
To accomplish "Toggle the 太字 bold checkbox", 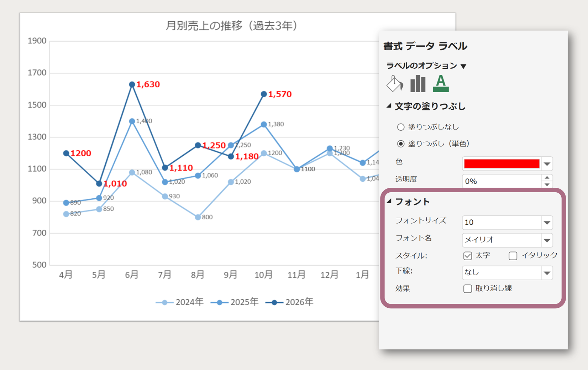I will (468, 256).
